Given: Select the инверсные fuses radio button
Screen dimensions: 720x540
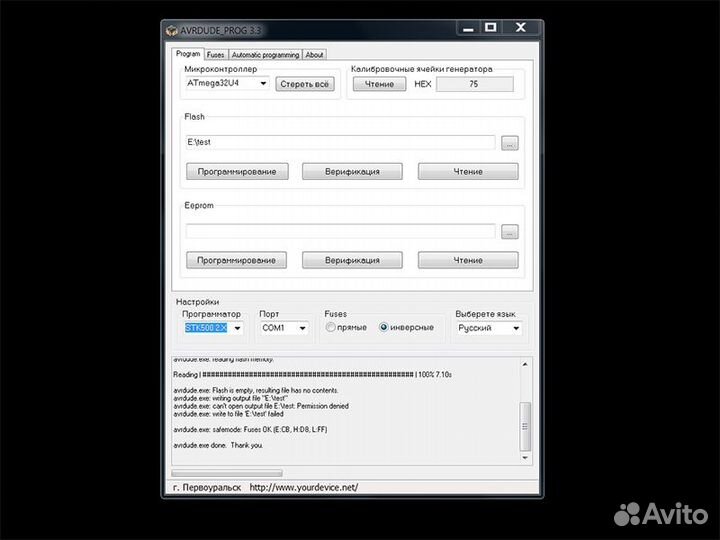Looking at the screenshot, I should pyautogui.click(x=384, y=327).
